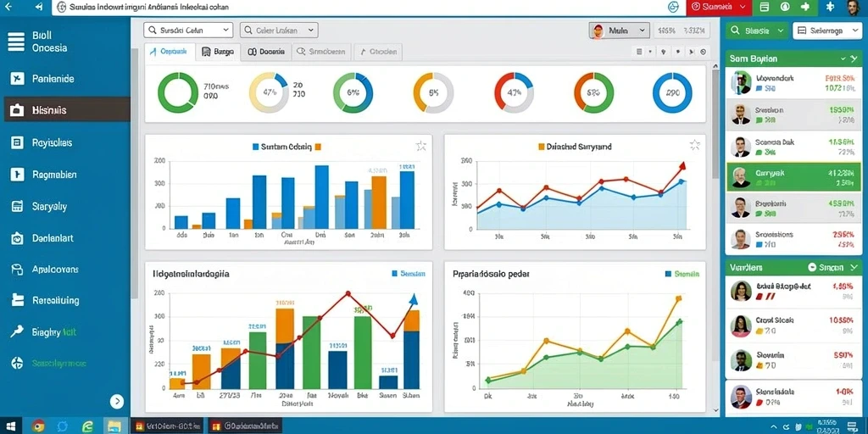Click the white plus icon in green top bar
The height and width of the screenshot is (434, 868).
[x=805, y=7]
